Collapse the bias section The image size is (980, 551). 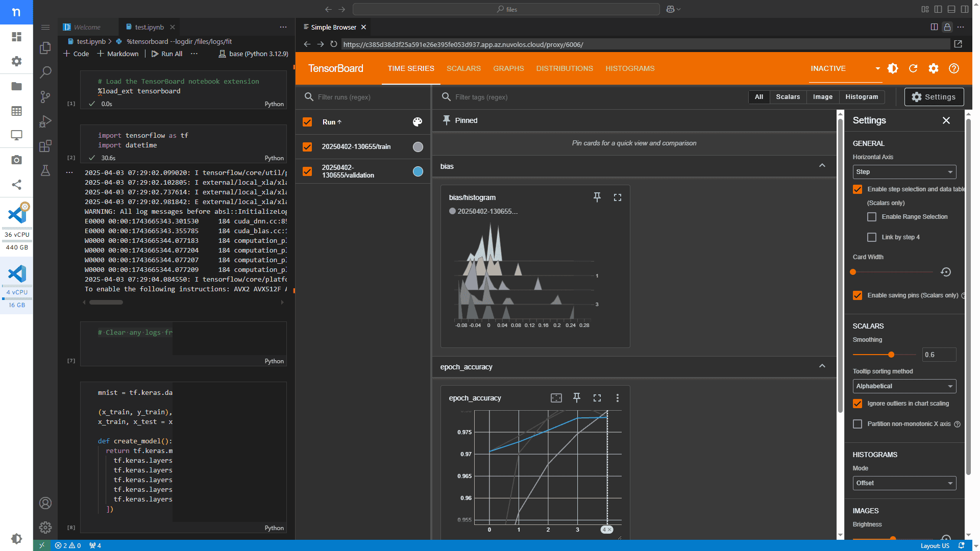pyautogui.click(x=822, y=166)
